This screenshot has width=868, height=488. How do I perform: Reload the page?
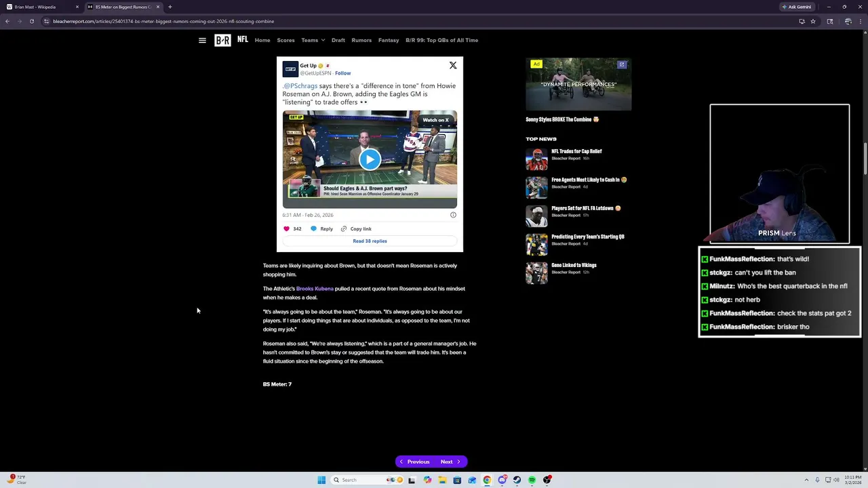click(x=32, y=21)
